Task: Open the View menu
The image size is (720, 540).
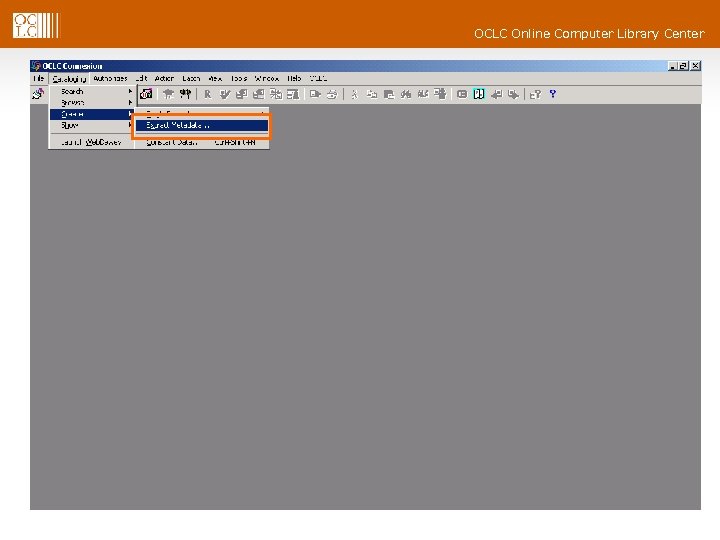Action: [x=215, y=79]
